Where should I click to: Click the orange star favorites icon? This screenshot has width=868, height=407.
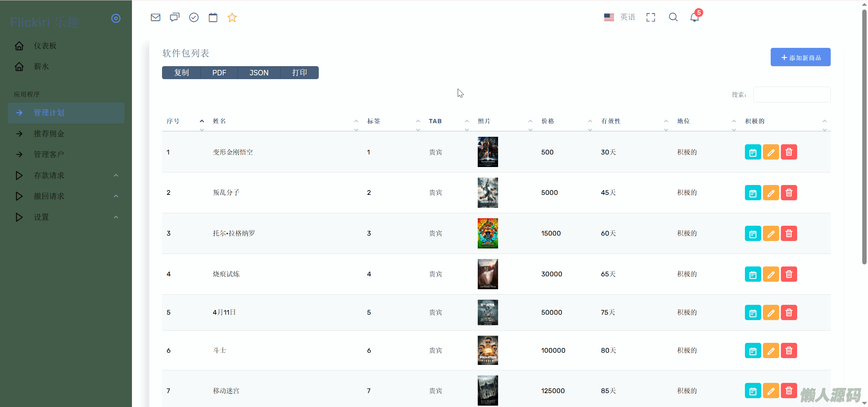point(232,17)
